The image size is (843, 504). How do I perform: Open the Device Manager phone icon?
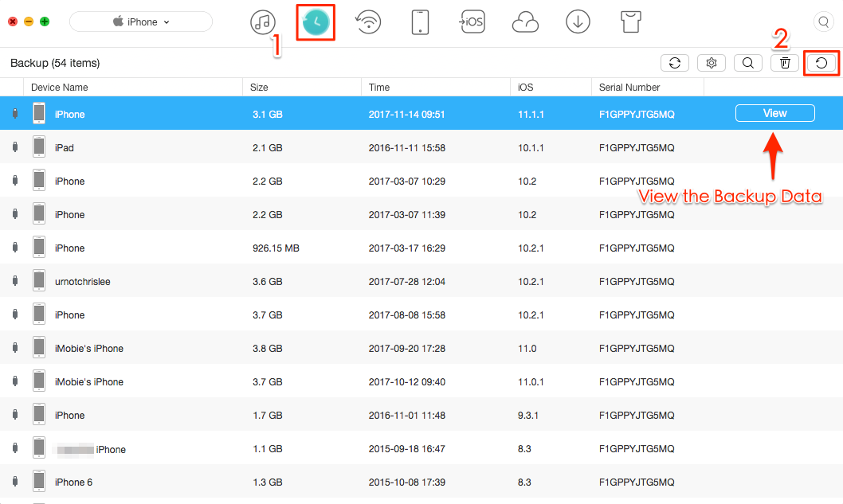pyautogui.click(x=420, y=22)
